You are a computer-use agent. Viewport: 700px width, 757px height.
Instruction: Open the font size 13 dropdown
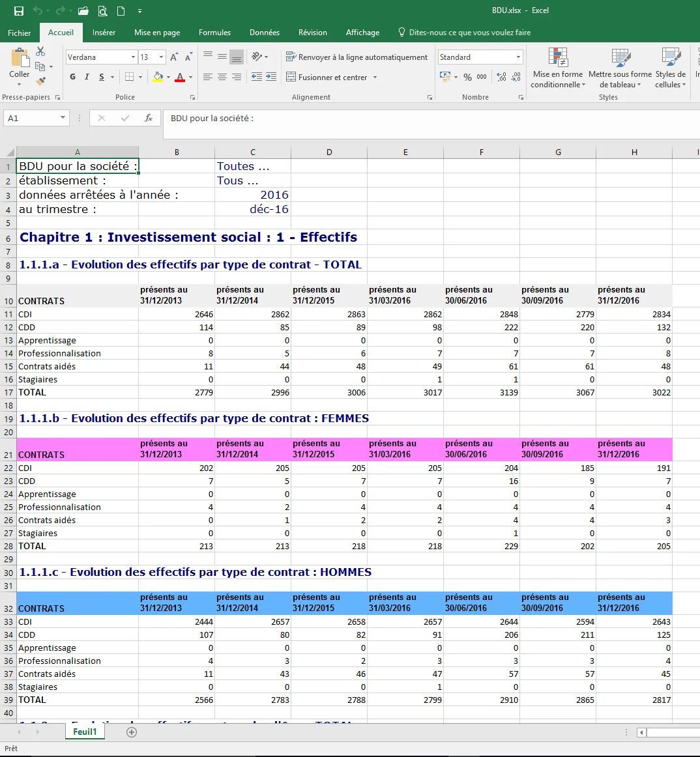[x=162, y=57]
